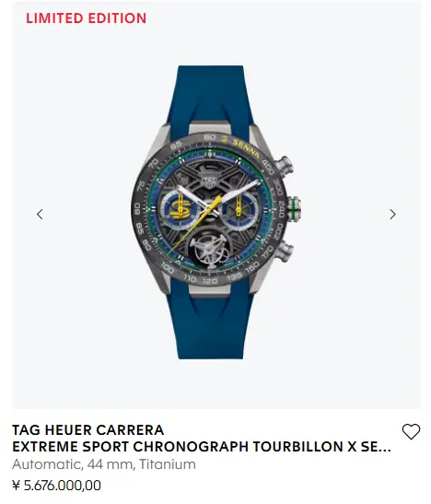Open Extreme Sport Chronograph Tourbillon title line
This screenshot has width=431, height=504.
tap(202, 447)
